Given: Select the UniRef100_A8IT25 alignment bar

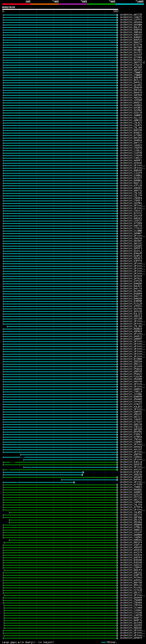Looking at the screenshot, I should click(60, 15).
